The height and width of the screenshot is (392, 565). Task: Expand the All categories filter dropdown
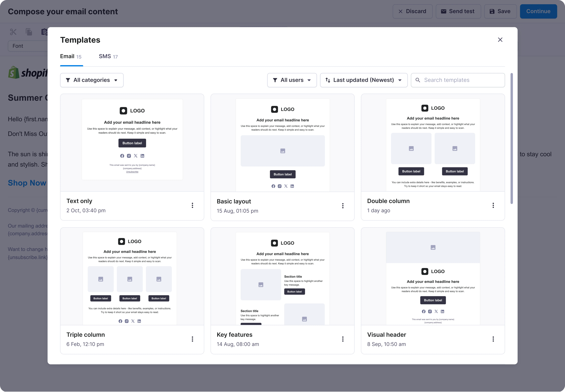(92, 80)
